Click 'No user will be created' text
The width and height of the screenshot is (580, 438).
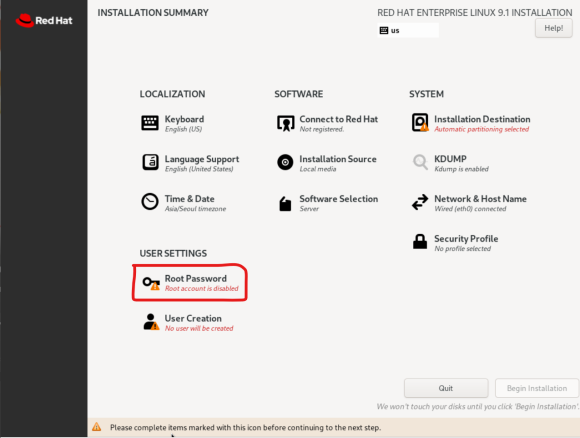point(199,328)
